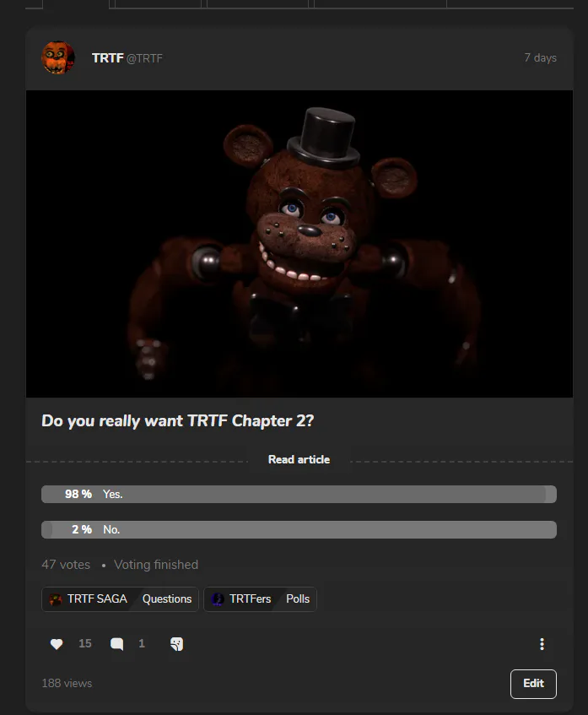The height and width of the screenshot is (715, 588).
Task: Select the 2% No poll option
Action: click(299, 530)
